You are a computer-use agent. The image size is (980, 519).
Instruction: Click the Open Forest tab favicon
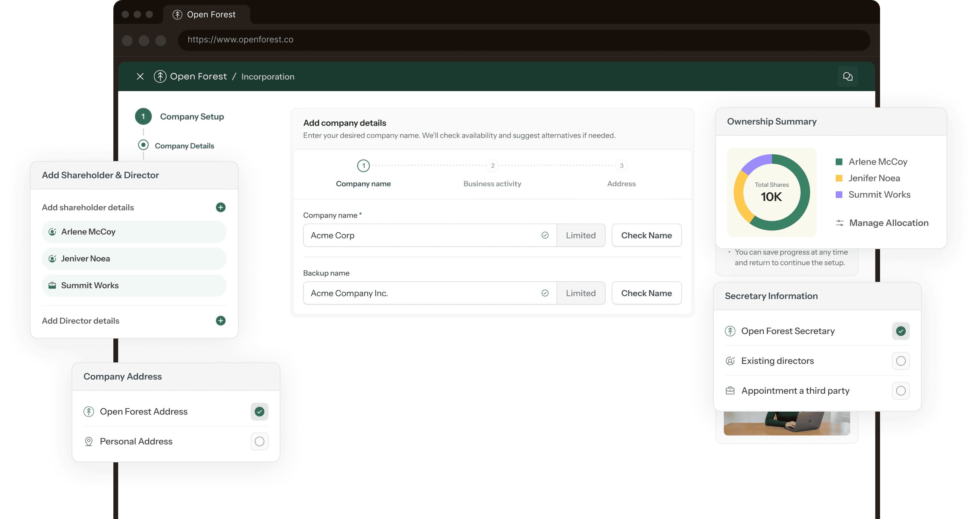pyautogui.click(x=177, y=15)
